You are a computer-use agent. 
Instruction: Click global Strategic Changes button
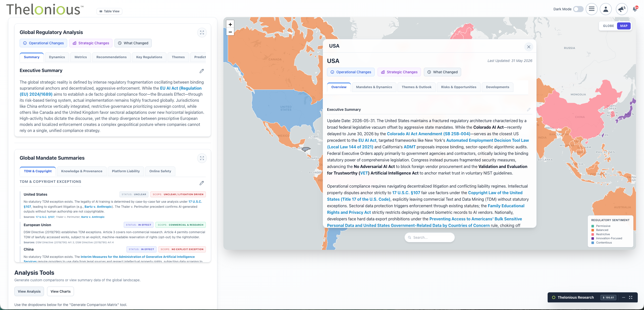click(x=91, y=43)
